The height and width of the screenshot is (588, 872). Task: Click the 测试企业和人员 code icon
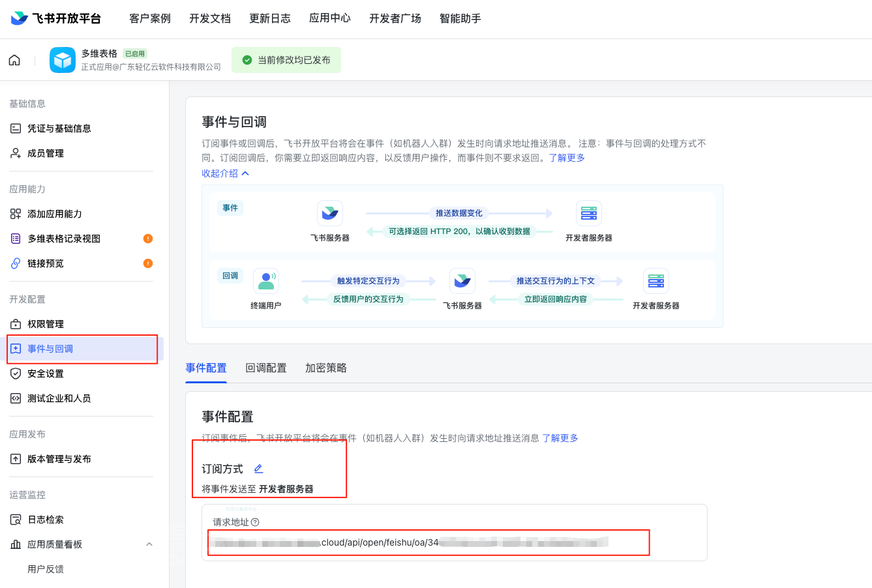coord(16,398)
